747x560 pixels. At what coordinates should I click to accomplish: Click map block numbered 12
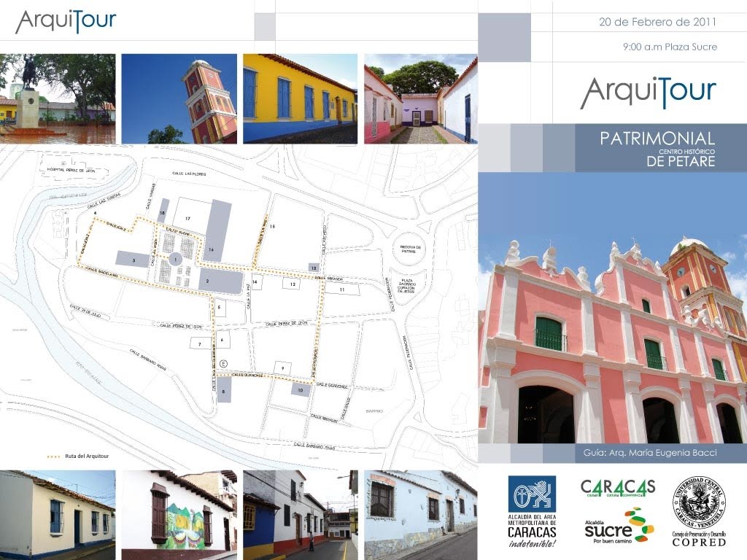[x=292, y=284]
